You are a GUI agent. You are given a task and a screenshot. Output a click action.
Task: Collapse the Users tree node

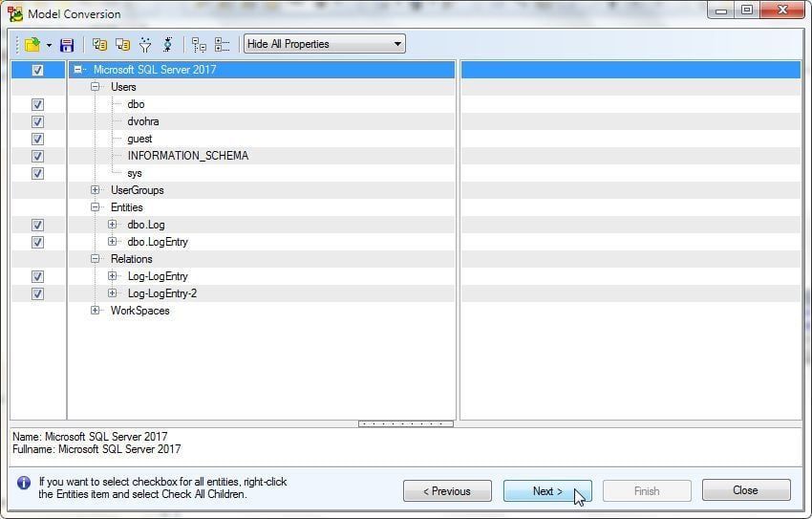coord(95,86)
